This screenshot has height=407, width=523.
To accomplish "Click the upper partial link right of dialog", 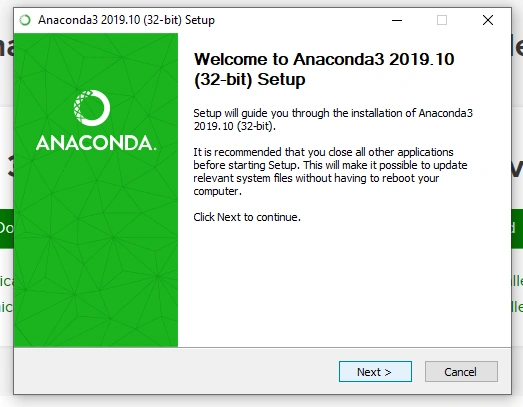I will 517,281.
